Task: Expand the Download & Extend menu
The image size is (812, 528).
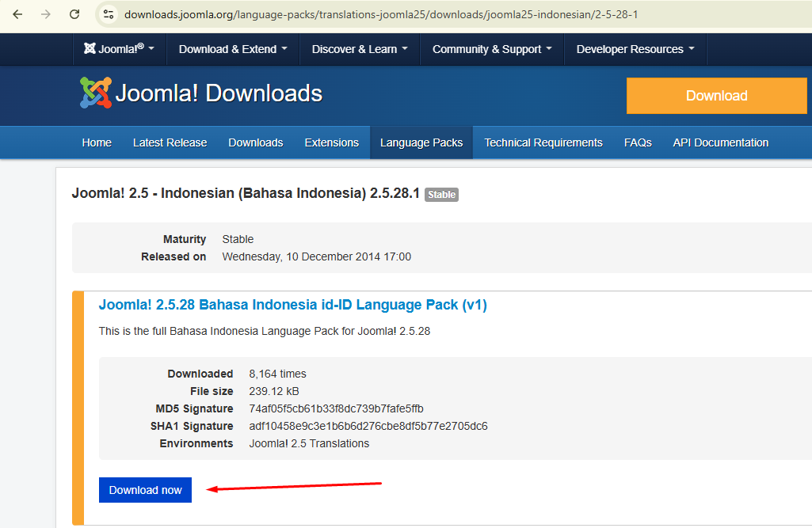Action: 233,49
